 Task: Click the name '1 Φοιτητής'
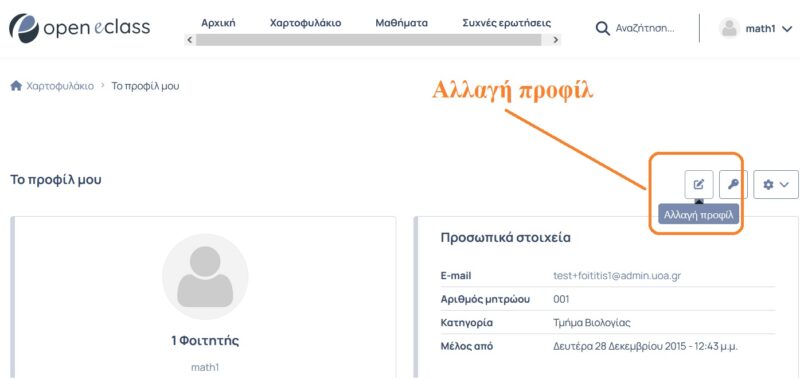coord(205,341)
